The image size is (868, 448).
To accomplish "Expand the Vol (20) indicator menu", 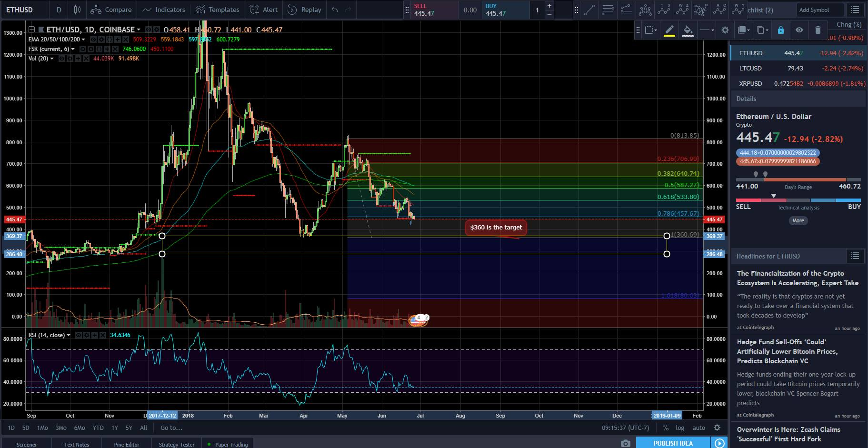I will pyautogui.click(x=52, y=59).
